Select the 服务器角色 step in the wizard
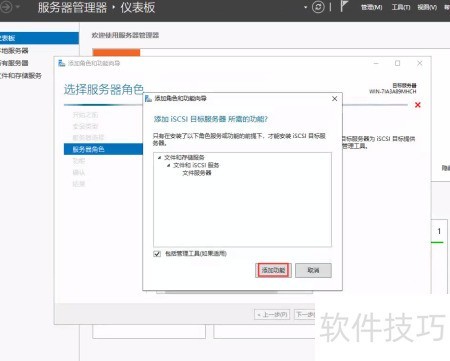 click(103, 149)
